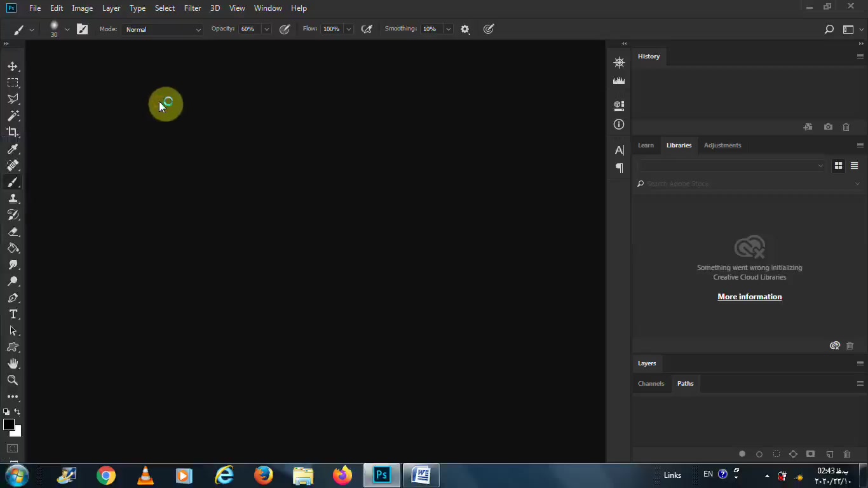Screen dimensions: 868x488
Task: Select the Crop tool
Action: 13,132
